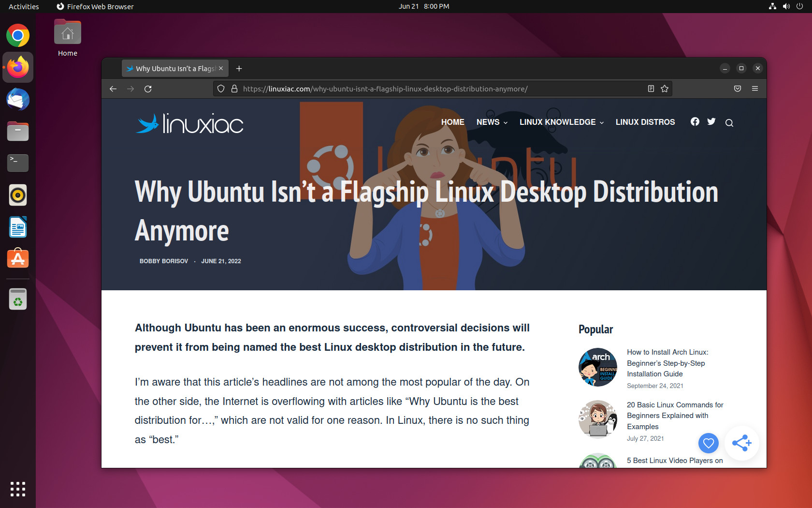Click the linuxiac logo
This screenshot has height=508, width=812.
(189, 124)
